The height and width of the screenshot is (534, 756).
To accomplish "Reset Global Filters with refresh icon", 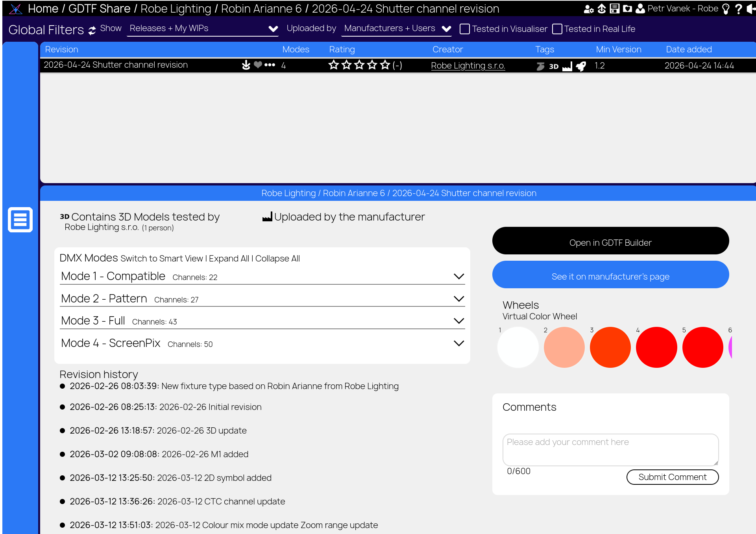I will point(92,31).
